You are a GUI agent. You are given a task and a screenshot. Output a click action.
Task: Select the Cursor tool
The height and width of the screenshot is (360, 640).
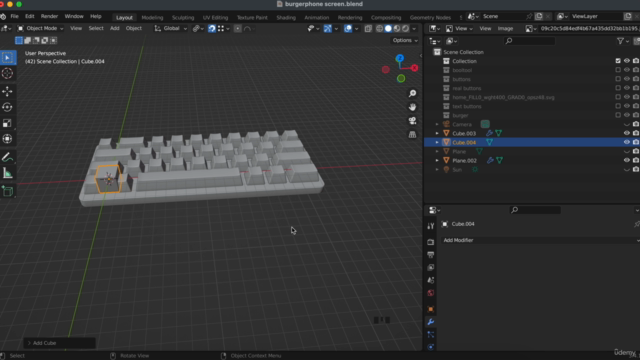[7, 73]
